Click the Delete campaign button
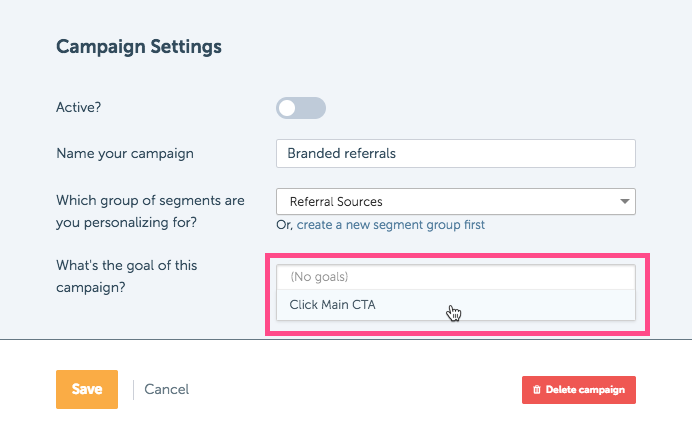Viewport: 692px width, 435px height. [x=579, y=390]
